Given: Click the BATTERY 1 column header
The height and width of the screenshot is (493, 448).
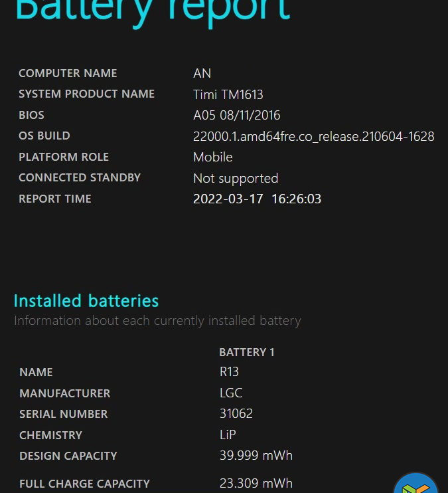Looking at the screenshot, I should tap(246, 352).
